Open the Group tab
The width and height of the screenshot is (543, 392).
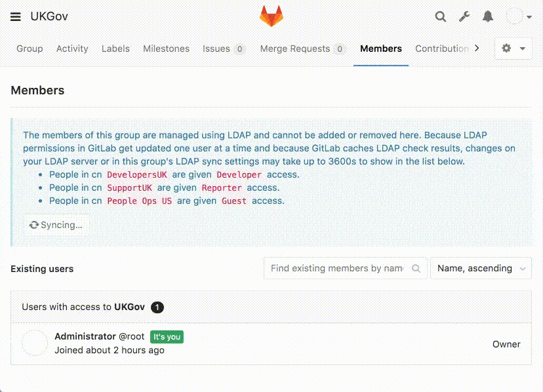pyautogui.click(x=30, y=49)
